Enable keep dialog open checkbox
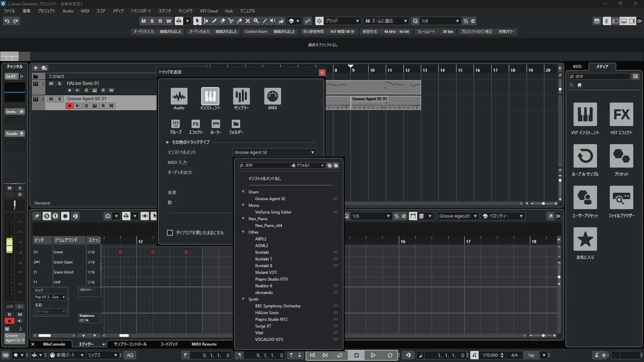644x362 pixels. pos(170,233)
